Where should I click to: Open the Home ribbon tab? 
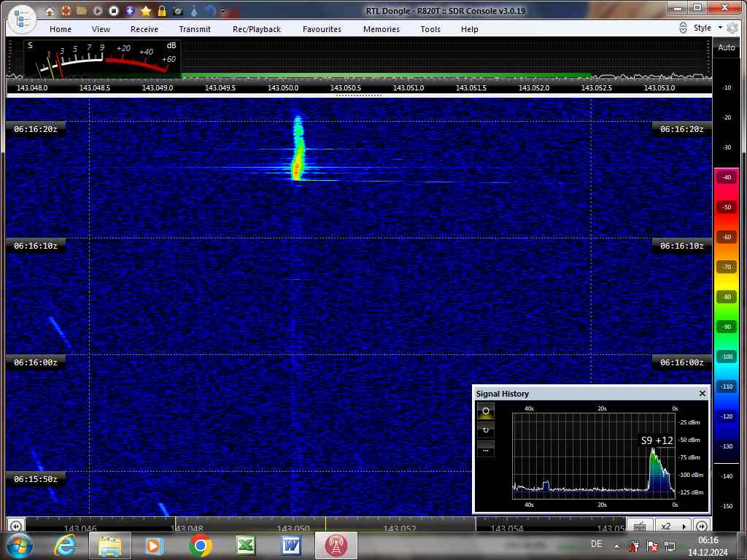[x=61, y=29]
